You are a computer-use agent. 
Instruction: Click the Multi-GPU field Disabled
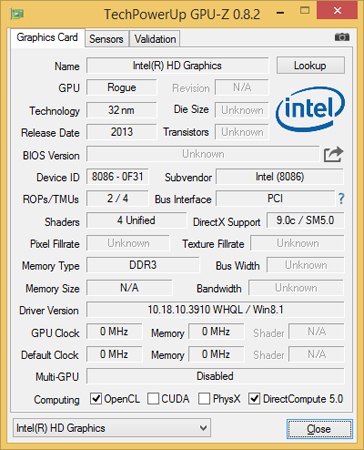tap(215, 376)
